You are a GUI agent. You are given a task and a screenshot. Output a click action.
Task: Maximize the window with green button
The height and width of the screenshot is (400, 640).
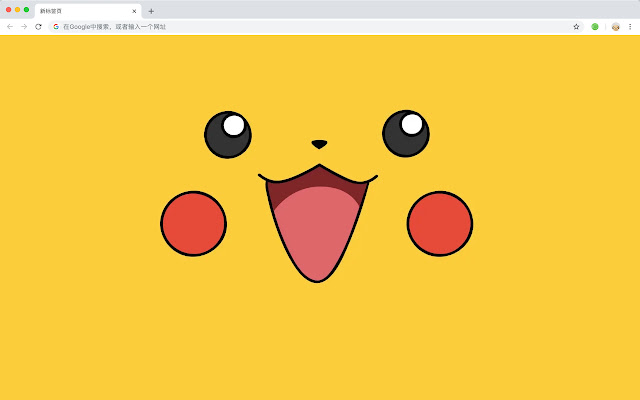point(27,9)
